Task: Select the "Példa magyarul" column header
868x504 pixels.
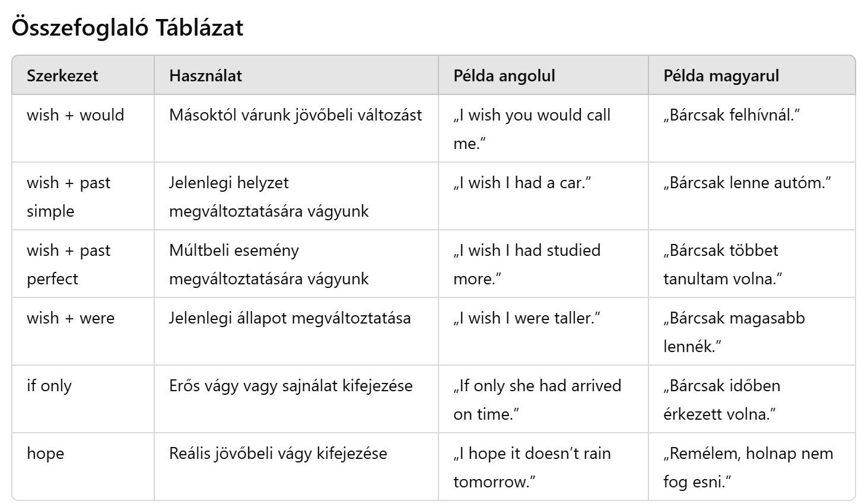Action: tap(721, 75)
